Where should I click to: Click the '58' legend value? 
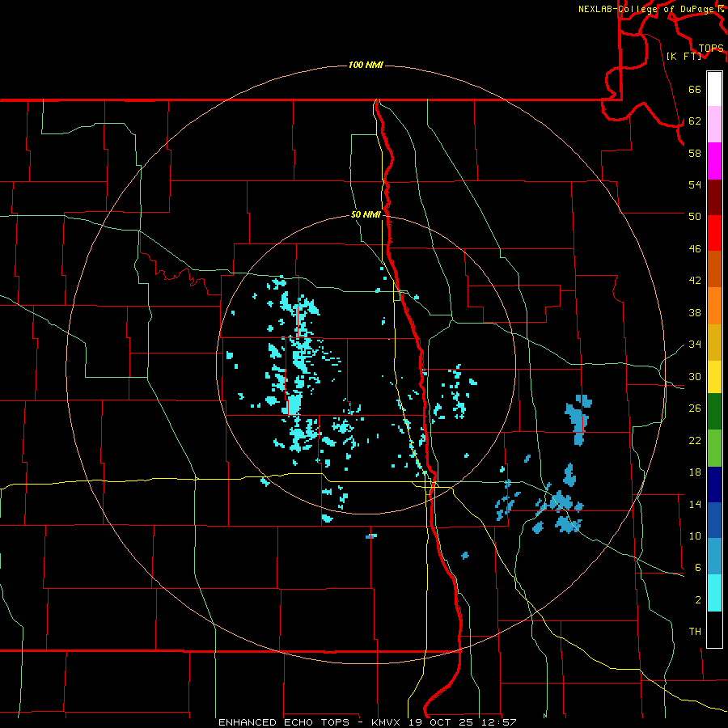[x=695, y=153]
